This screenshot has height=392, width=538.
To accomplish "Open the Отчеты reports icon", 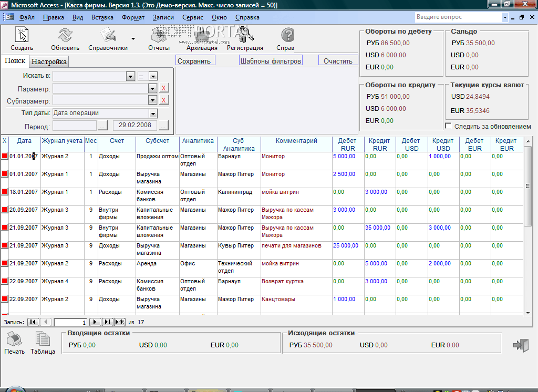I will tap(159, 35).
